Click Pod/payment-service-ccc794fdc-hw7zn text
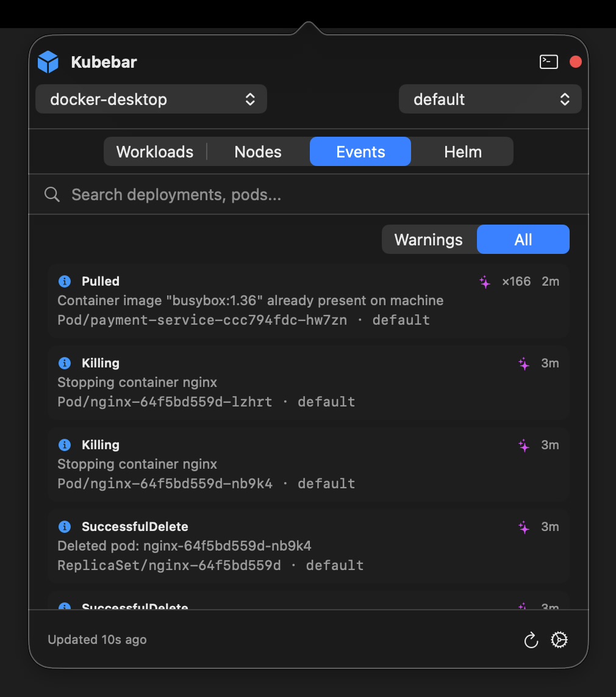Image resolution: width=616 pixels, height=697 pixels. tap(202, 320)
